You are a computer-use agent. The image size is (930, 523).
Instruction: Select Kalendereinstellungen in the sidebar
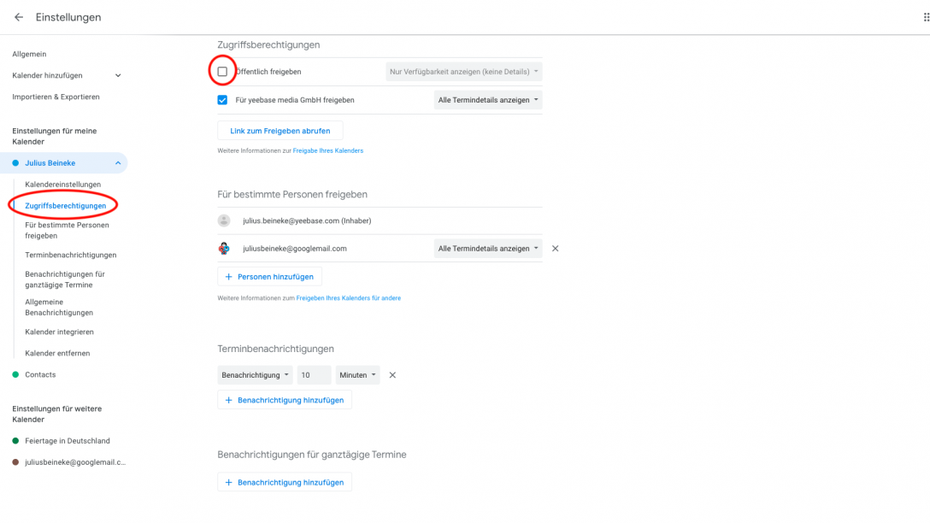[x=63, y=185]
